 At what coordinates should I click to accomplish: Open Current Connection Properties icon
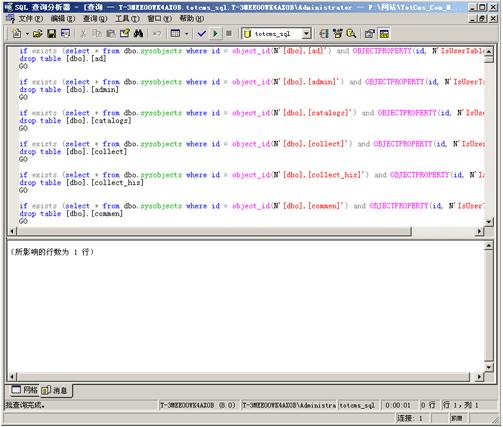pyautogui.click(x=369, y=34)
